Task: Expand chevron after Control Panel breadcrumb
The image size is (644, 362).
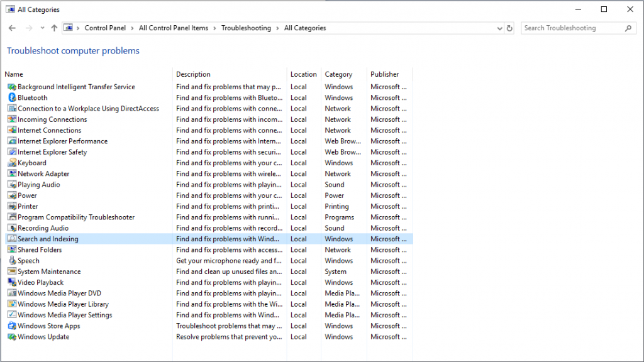Action: [132, 28]
